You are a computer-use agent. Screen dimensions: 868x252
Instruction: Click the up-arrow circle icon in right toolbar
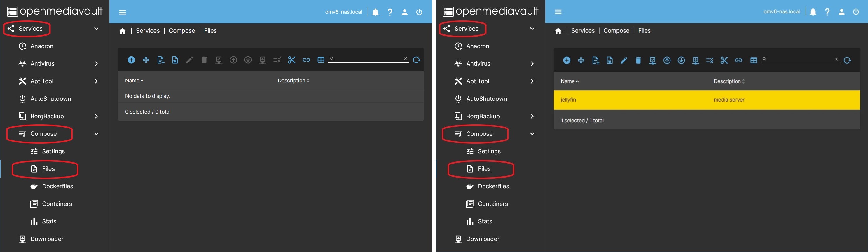click(667, 60)
